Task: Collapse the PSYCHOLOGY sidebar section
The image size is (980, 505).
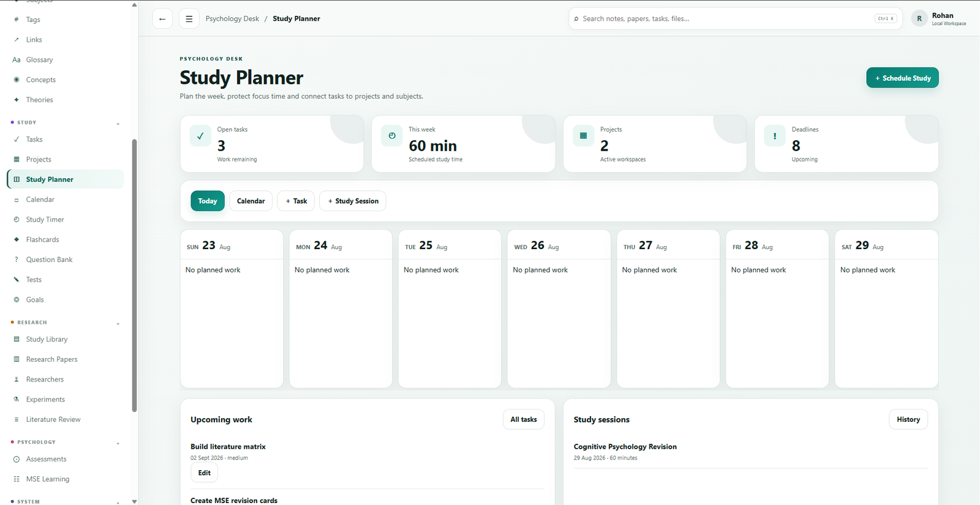Action: pyautogui.click(x=118, y=443)
